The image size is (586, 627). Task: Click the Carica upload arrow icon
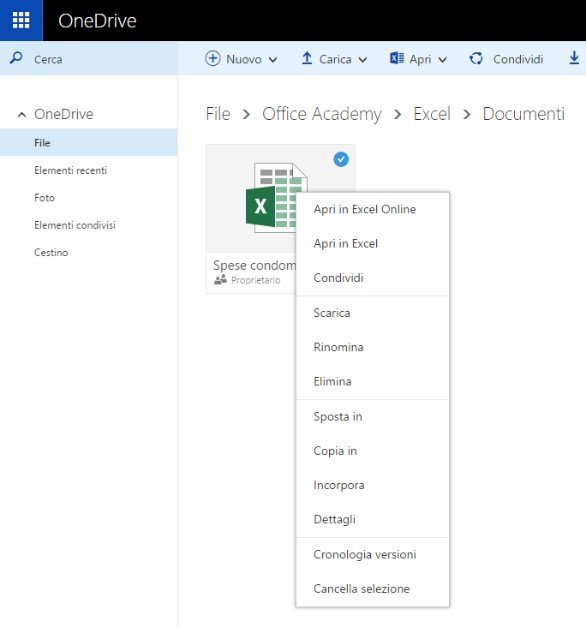tap(307, 58)
